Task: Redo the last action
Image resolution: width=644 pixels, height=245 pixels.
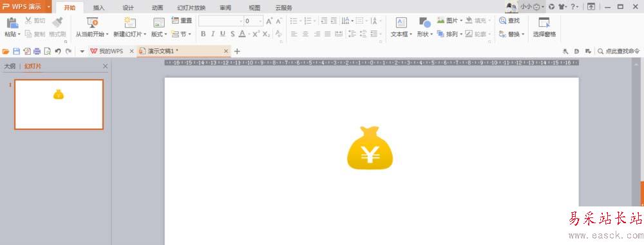Action: click(68, 51)
